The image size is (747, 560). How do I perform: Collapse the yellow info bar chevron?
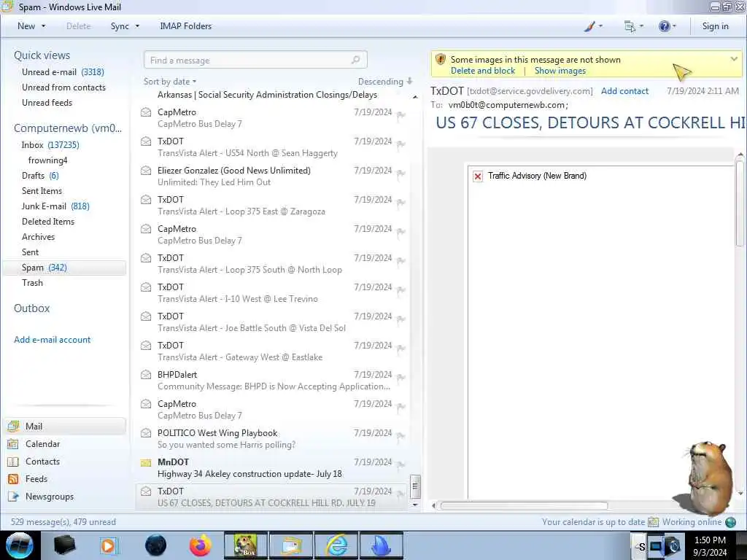tap(734, 59)
